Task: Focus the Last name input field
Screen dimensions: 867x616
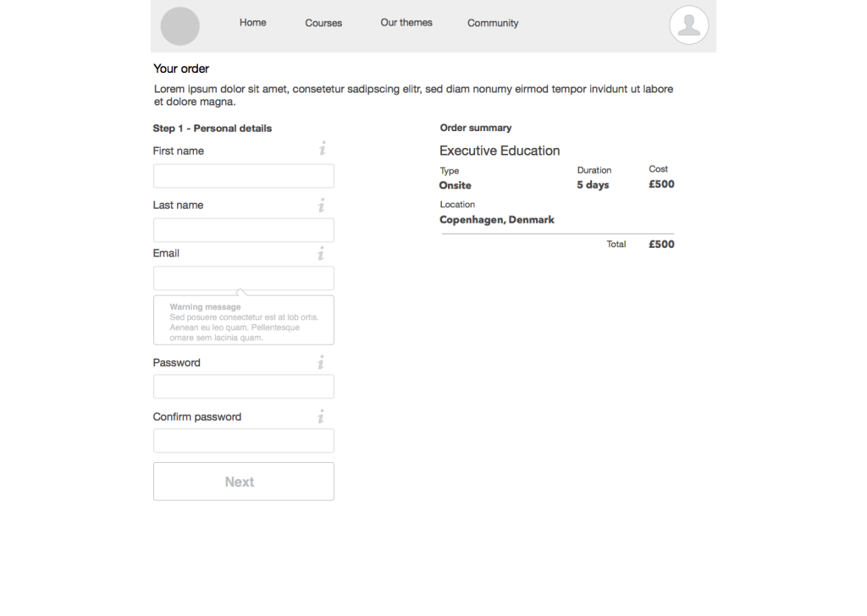Action: point(243,230)
